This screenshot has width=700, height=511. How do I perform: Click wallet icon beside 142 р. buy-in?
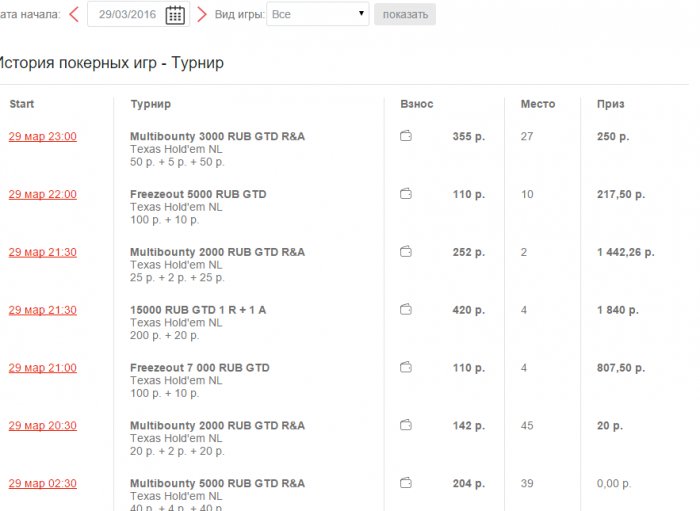point(406,425)
